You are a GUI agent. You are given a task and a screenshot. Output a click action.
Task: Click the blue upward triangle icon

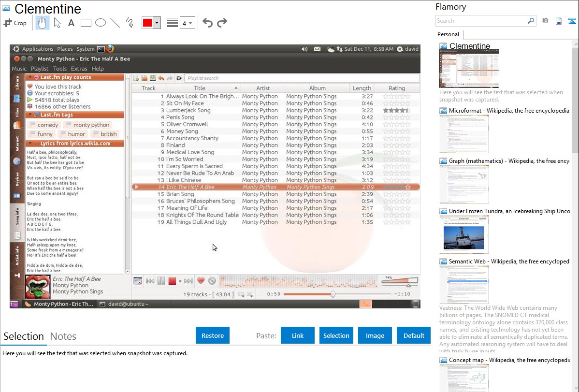(572, 21)
